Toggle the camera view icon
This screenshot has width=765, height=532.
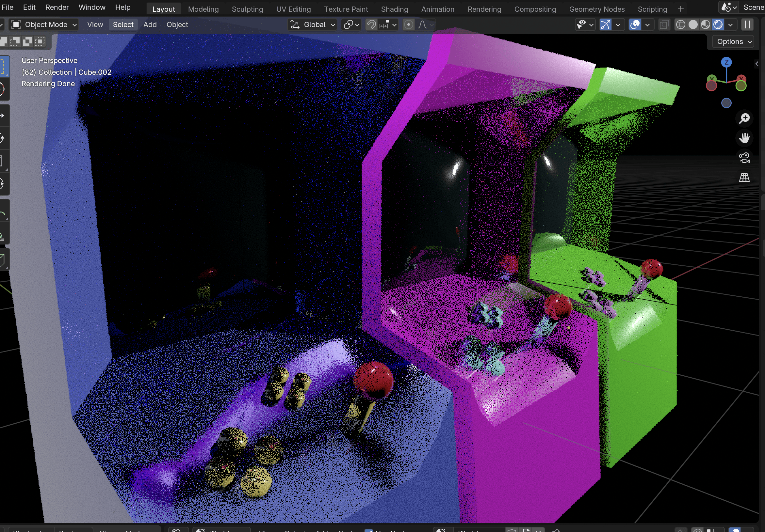(744, 157)
